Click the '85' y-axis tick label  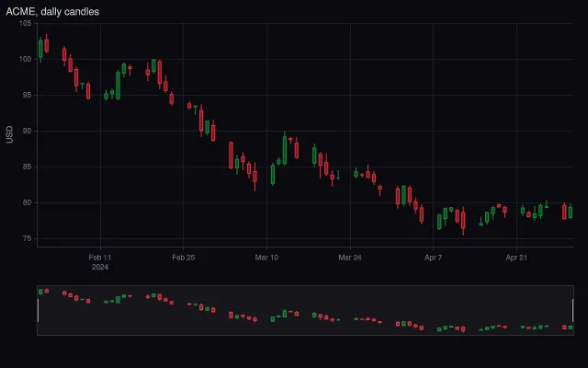(x=27, y=167)
